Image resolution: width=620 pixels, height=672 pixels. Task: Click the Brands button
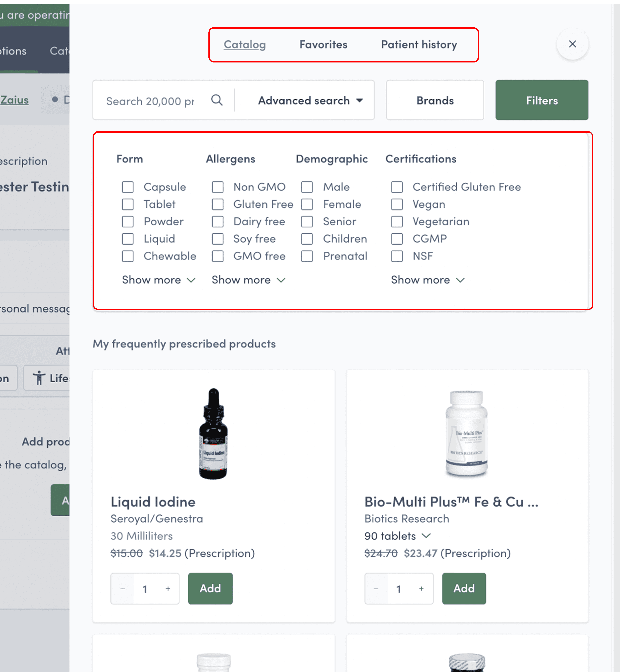[435, 100]
